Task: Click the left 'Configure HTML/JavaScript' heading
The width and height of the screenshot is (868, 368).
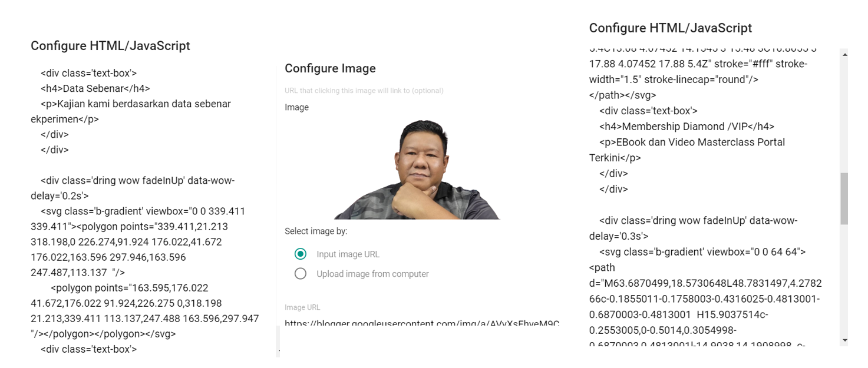Action: click(x=110, y=45)
